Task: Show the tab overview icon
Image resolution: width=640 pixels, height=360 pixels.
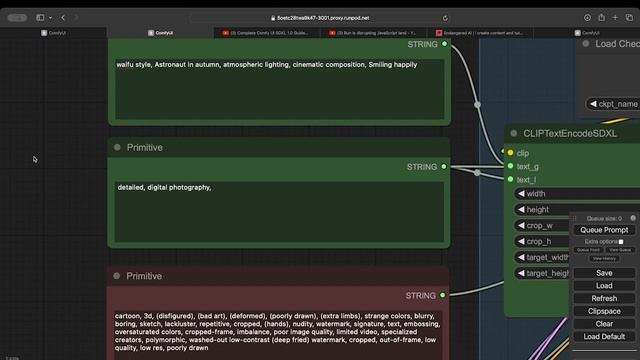Action: point(629,18)
